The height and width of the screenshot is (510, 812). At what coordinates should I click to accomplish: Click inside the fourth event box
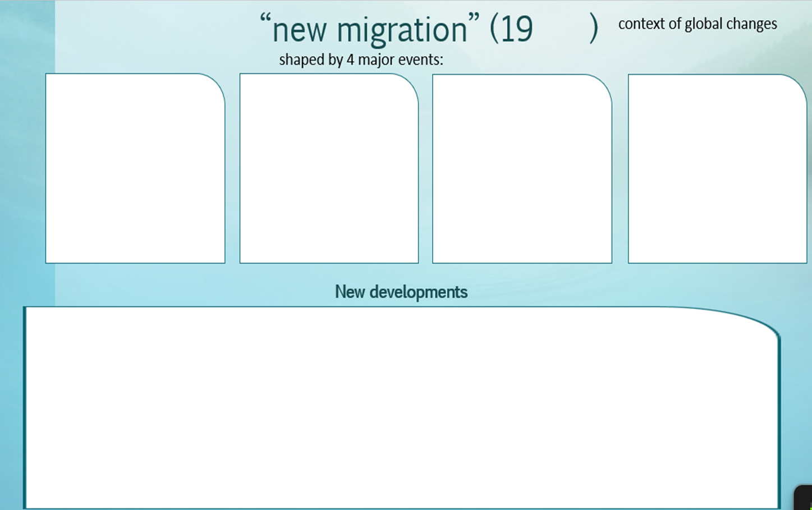(717, 168)
